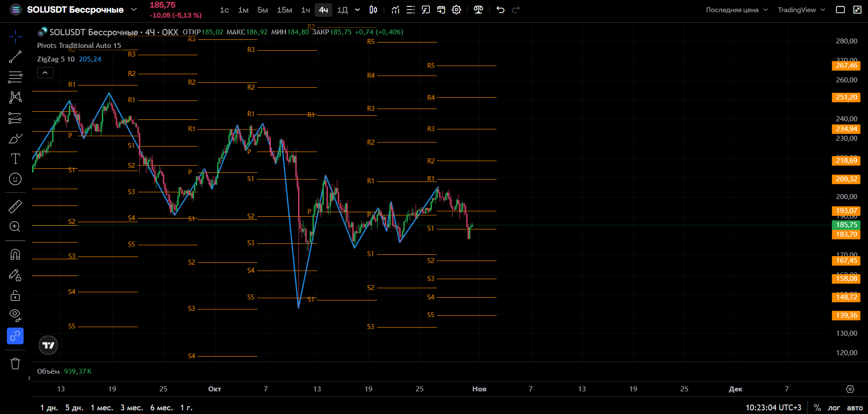Open the candlestick chart style menu
Image resolution: width=868 pixels, height=414 pixels.
click(373, 10)
